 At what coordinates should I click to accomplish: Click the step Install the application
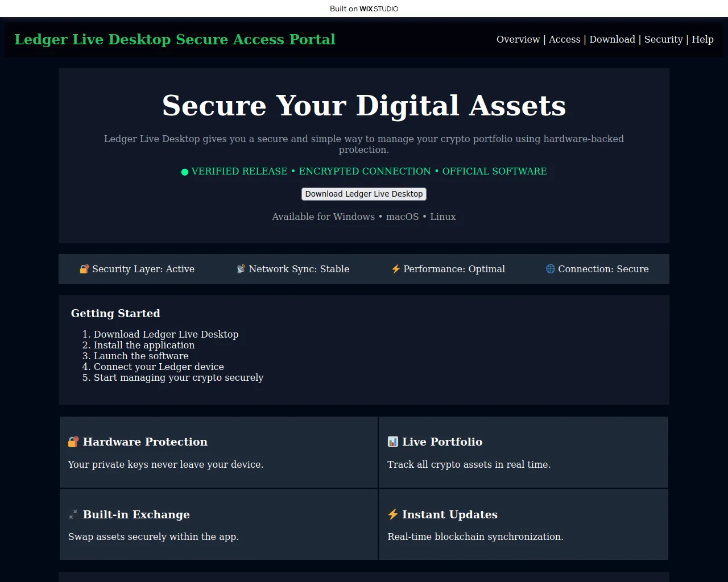(x=144, y=345)
